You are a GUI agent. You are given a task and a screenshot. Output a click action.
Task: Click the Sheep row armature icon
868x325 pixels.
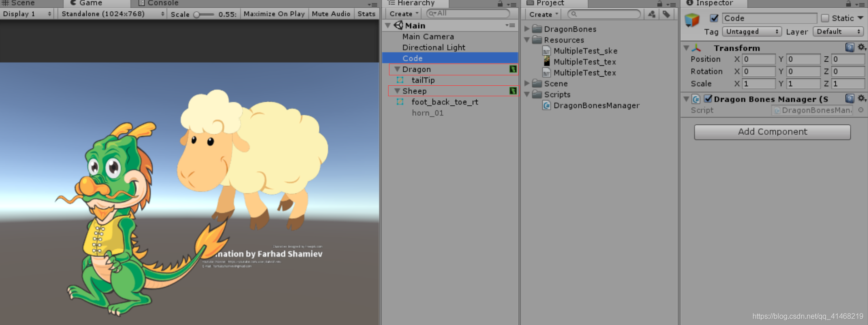[x=513, y=91]
